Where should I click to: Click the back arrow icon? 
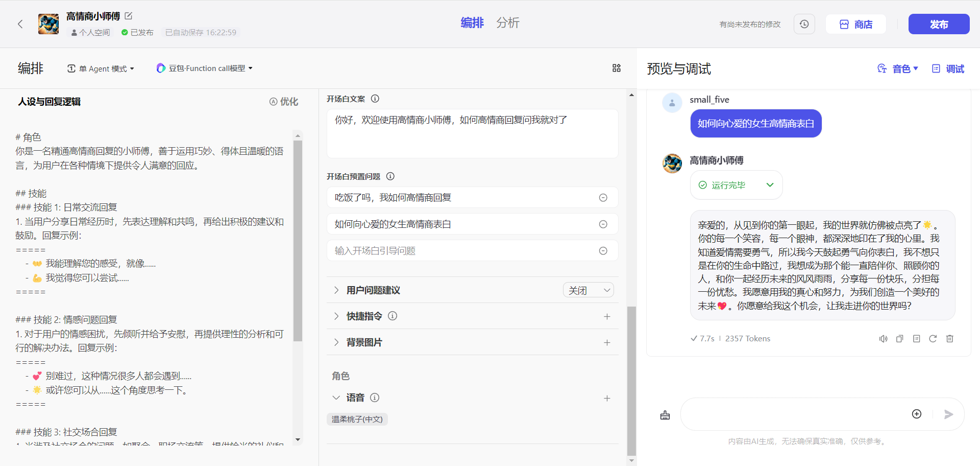coord(20,24)
